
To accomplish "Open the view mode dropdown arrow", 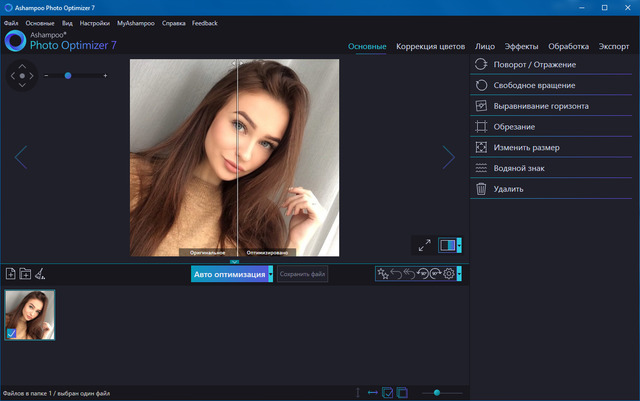I will coord(459,245).
